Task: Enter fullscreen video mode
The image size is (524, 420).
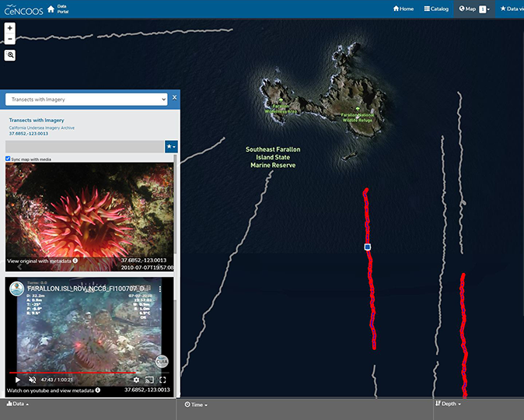Action: tap(162, 380)
